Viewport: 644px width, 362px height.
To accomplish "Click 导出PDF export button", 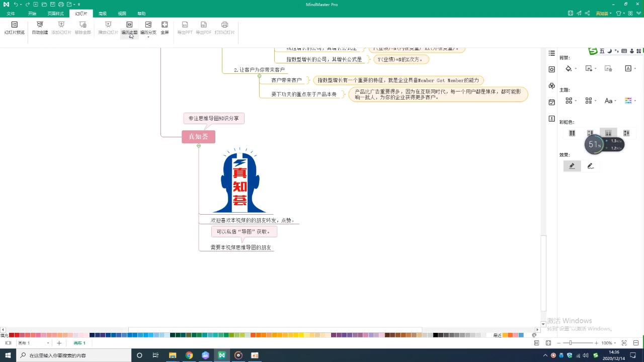I will point(204,28).
